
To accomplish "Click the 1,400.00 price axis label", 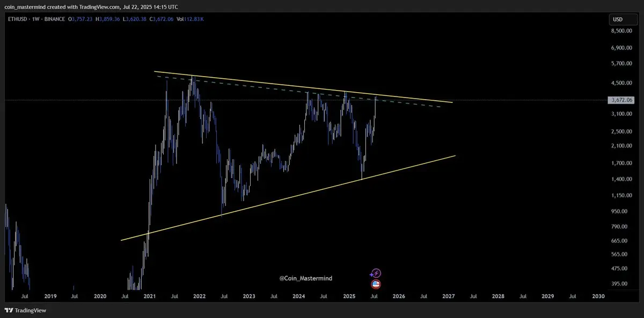I will [621, 179].
